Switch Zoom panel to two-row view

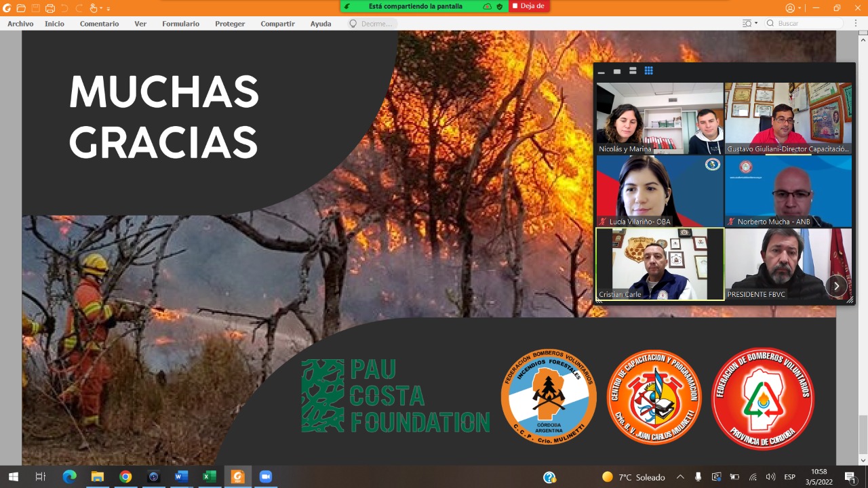coord(633,71)
